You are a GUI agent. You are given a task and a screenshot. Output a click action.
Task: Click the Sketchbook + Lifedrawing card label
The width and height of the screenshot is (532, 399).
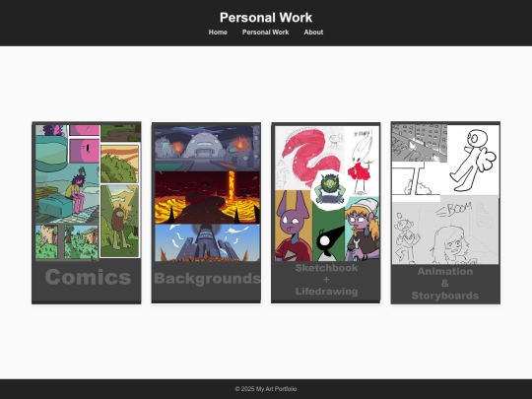326,280
